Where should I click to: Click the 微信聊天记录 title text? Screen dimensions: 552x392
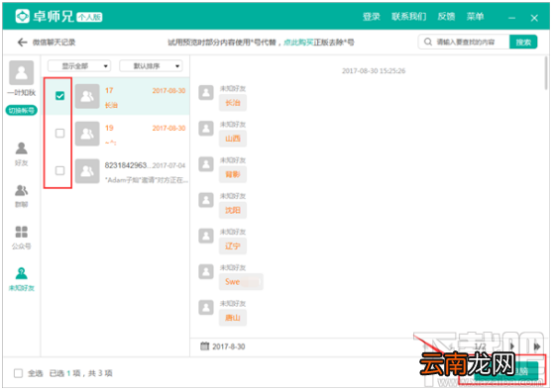click(x=54, y=43)
